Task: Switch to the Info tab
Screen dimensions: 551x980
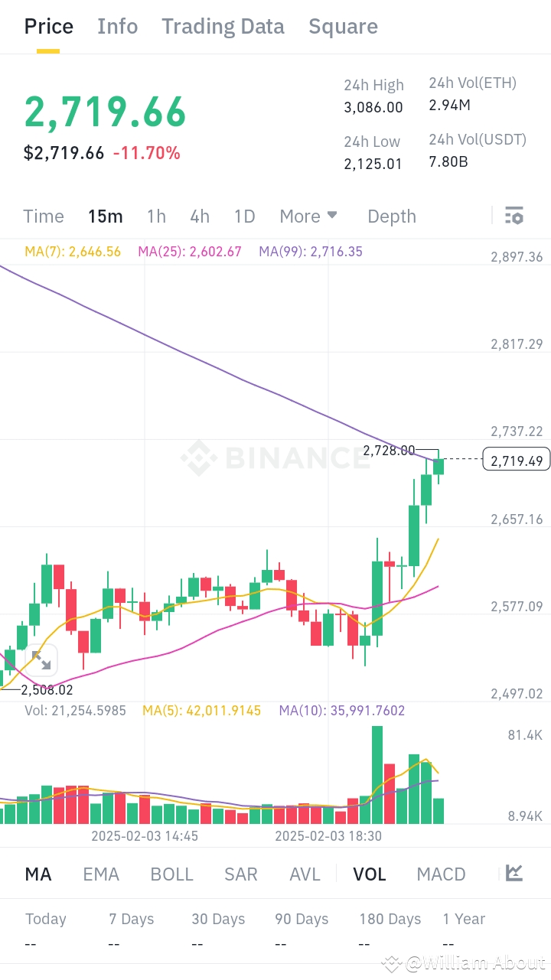Action: [117, 26]
